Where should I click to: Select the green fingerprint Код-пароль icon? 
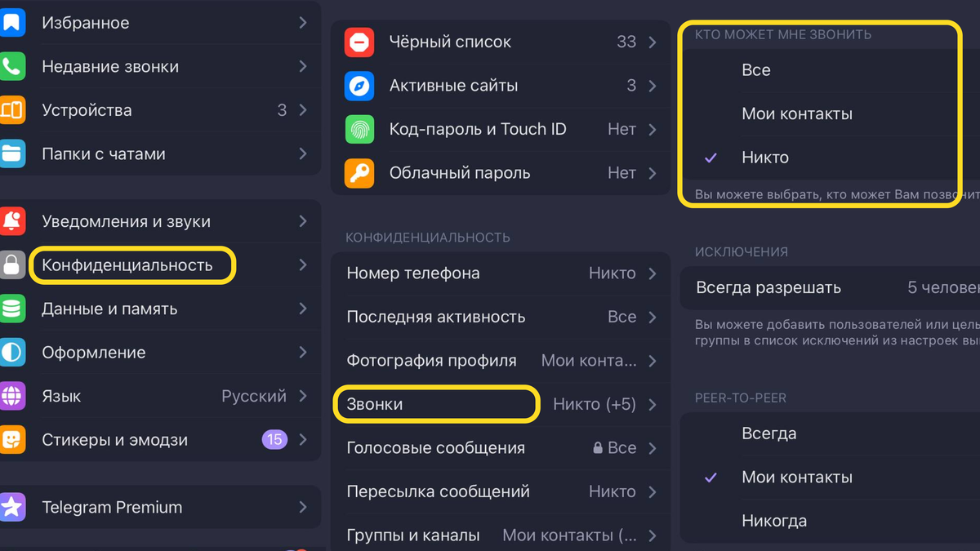(x=359, y=129)
